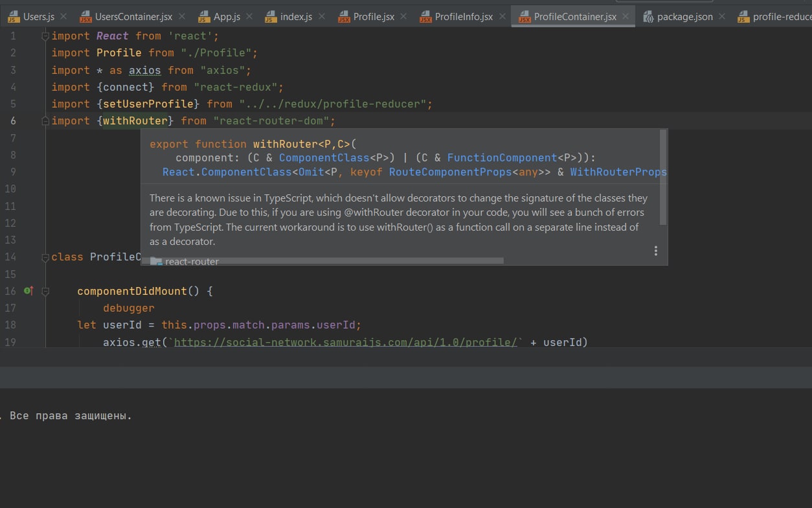Click the override gutter icon beside componentDidMount

pyautogui.click(x=28, y=292)
